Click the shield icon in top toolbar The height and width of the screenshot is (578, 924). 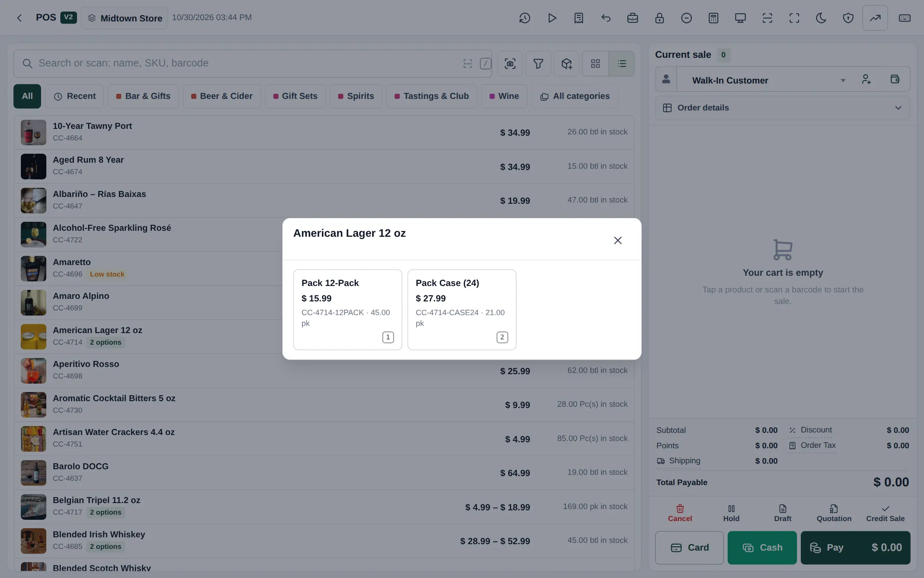point(848,18)
